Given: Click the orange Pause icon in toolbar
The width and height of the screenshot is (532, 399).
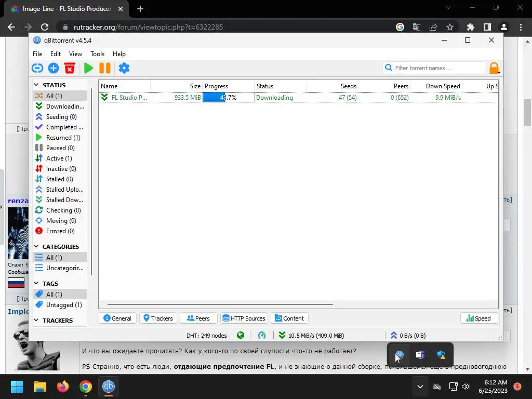Looking at the screenshot, I should click(x=105, y=68).
